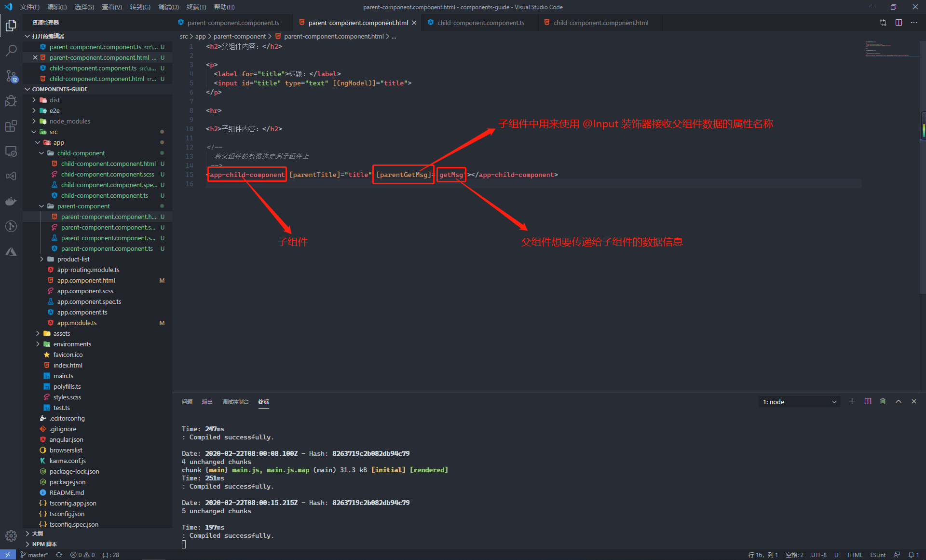Add a new terminal with plus icon

pos(852,401)
